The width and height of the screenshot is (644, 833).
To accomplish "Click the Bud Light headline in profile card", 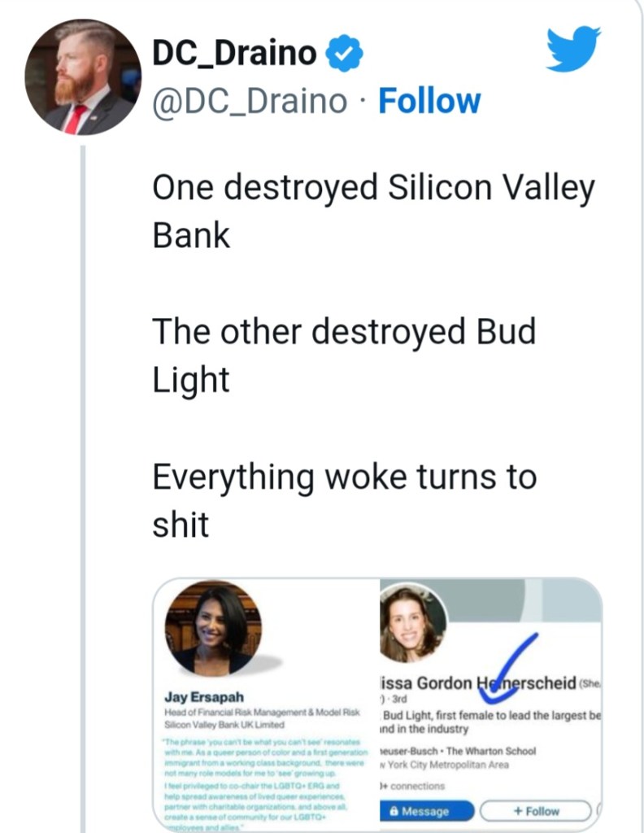I will pos(490,715).
